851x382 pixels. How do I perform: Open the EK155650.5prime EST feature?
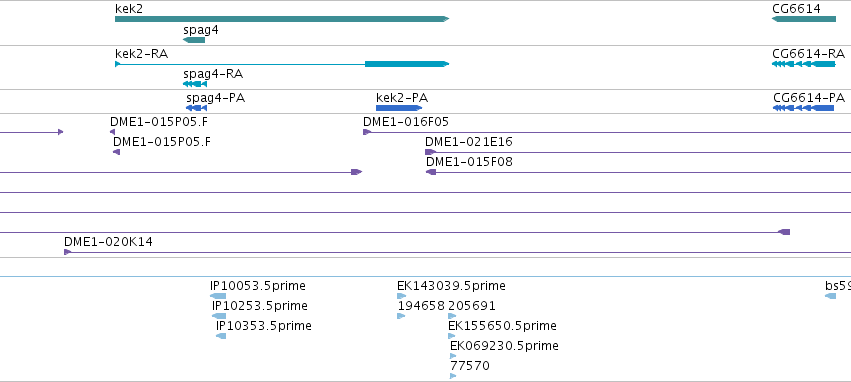pos(452,336)
